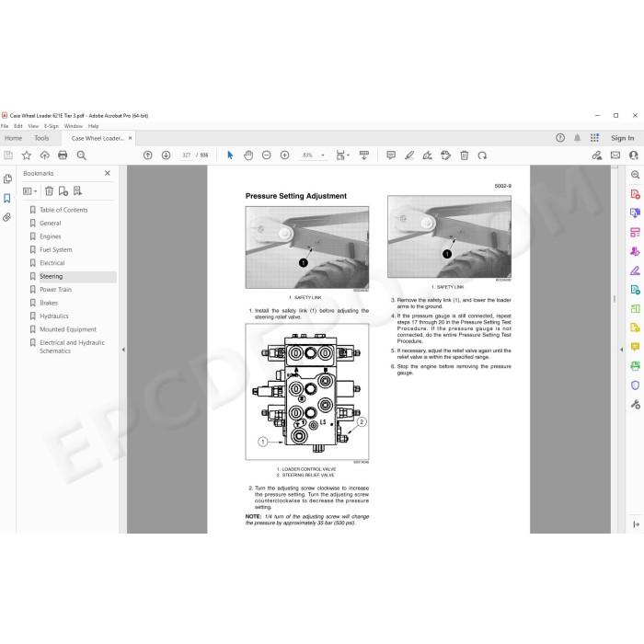
Task: Add a sticky note comment
Action: 391,155
